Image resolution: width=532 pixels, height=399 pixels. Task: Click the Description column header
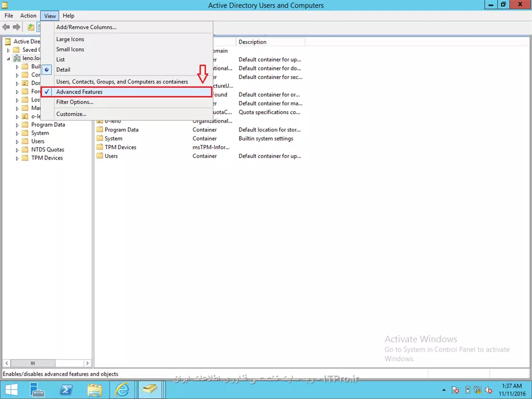coord(270,42)
